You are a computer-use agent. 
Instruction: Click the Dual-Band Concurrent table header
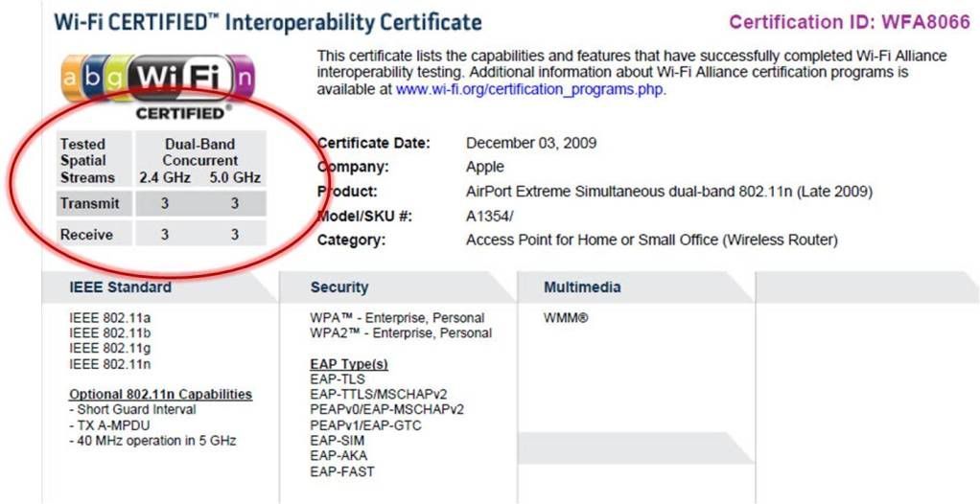[x=200, y=151]
